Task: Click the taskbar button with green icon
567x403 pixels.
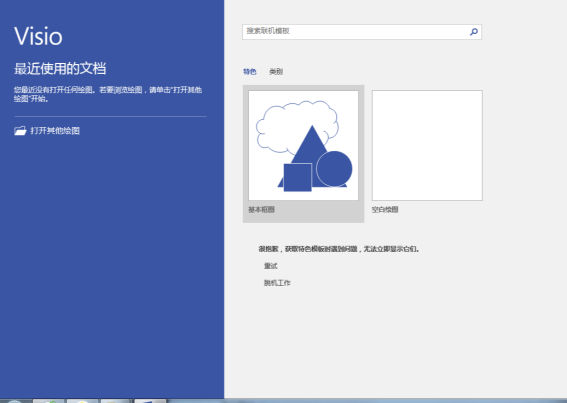Action: click(48, 401)
